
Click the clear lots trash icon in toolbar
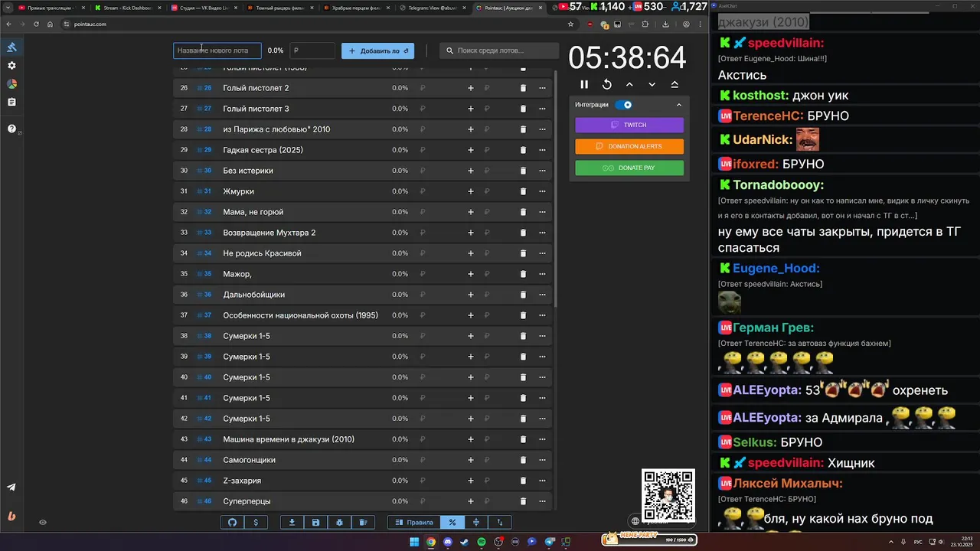click(363, 523)
